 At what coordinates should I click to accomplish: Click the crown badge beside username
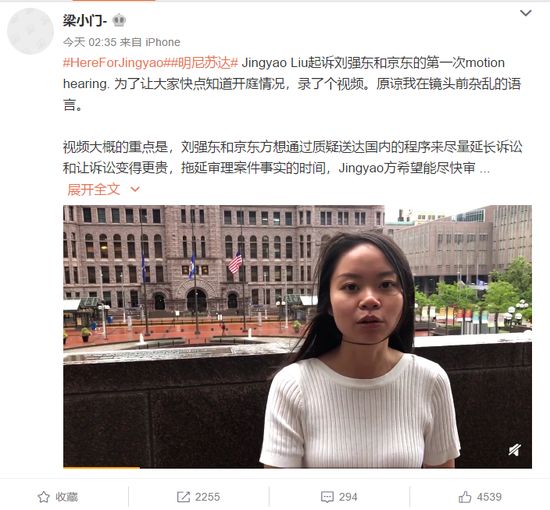[x=119, y=21]
